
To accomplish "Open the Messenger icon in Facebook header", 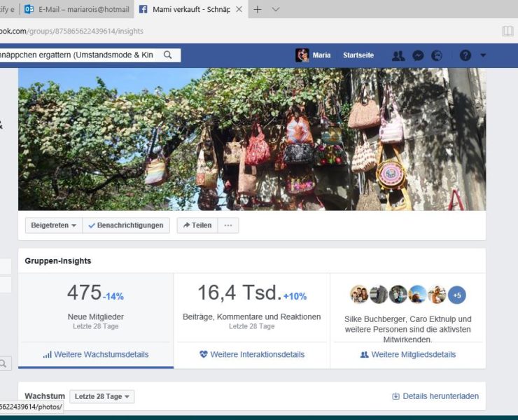I will pos(418,55).
